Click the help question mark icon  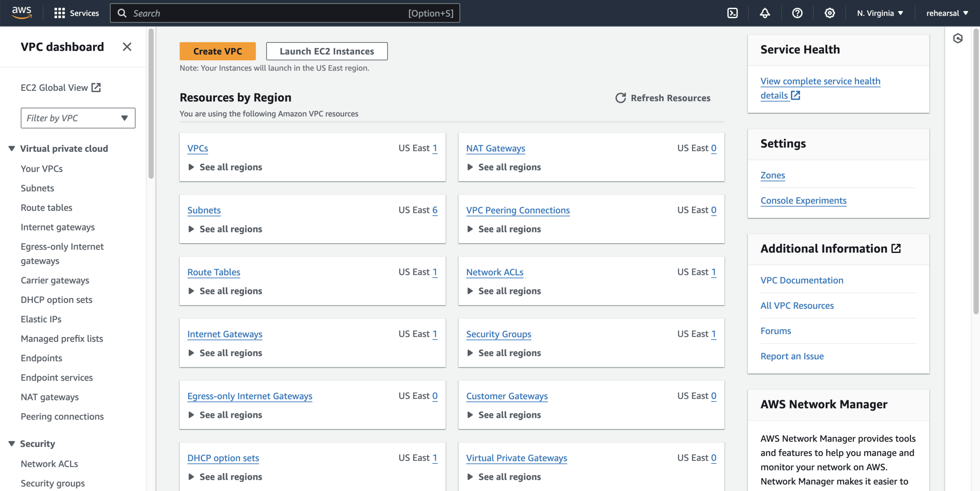[x=797, y=13]
